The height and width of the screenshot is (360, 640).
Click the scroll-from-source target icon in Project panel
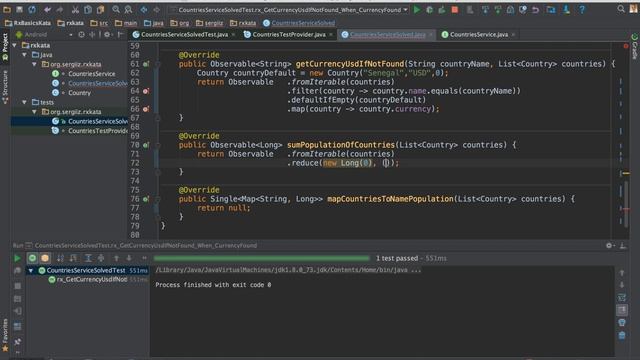pos(82,35)
